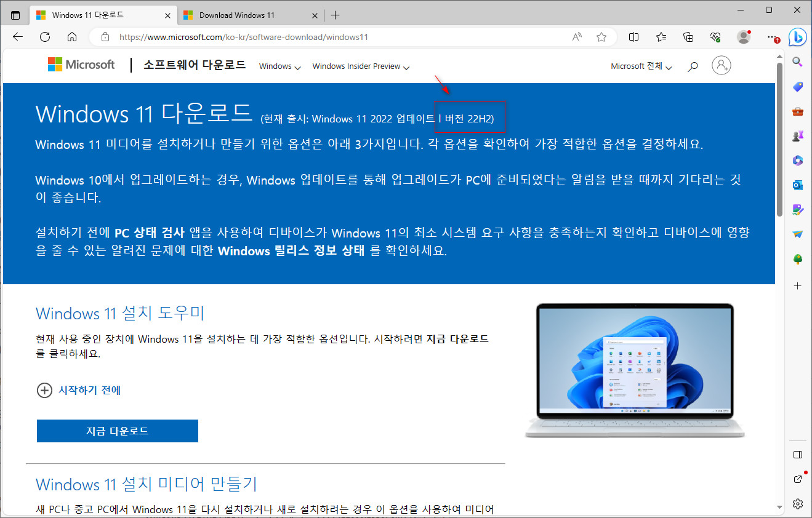Open the sidebar Tools briefcase
Screen dimensions: 812x518
pos(798,111)
